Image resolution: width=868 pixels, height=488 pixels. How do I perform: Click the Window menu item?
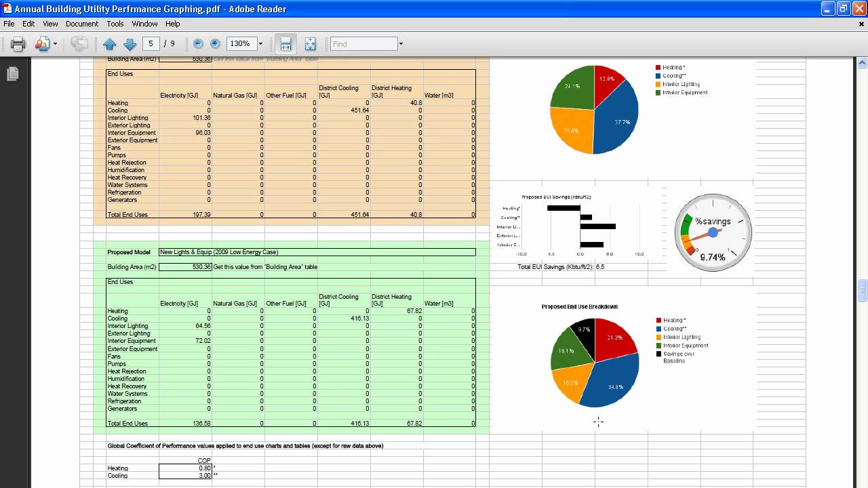coord(144,23)
